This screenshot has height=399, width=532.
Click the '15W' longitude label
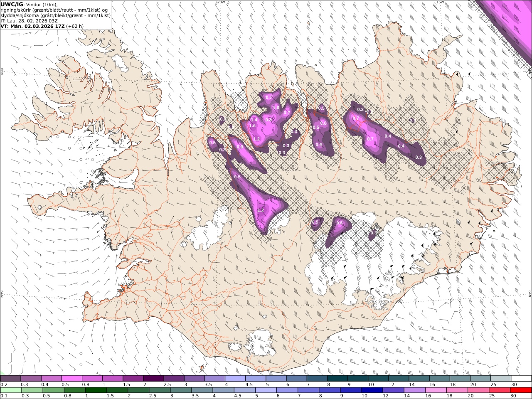pyautogui.click(x=440, y=2)
